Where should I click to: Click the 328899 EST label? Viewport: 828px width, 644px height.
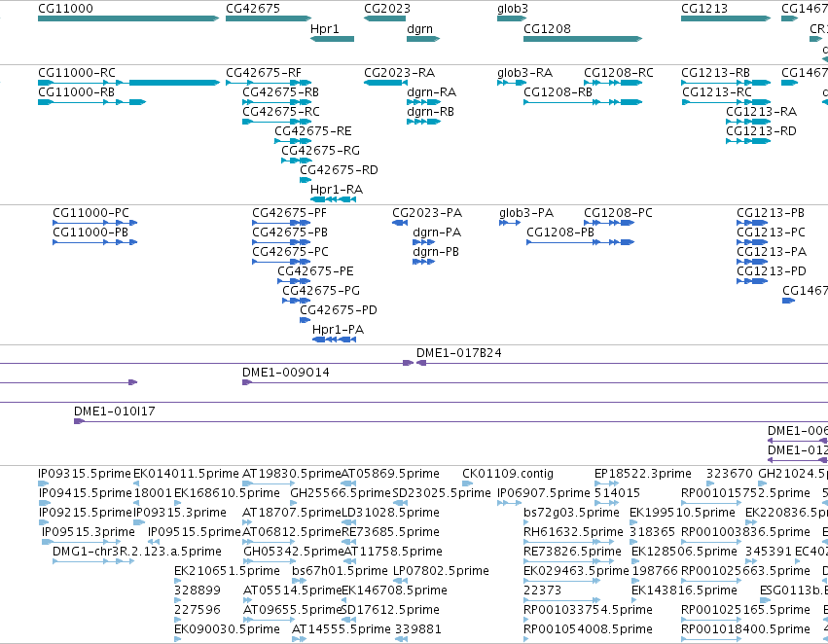(x=198, y=590)
